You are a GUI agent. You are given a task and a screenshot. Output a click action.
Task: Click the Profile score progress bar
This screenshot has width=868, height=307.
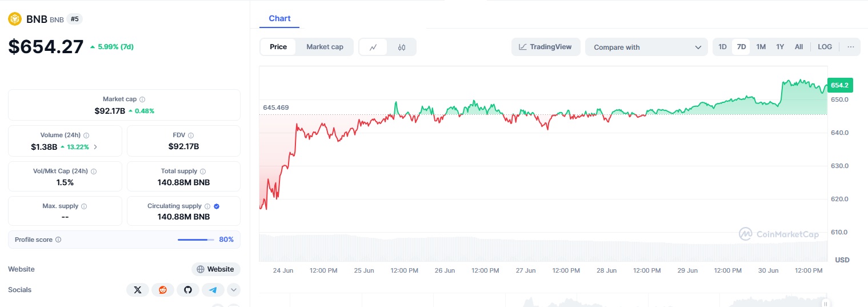(x=195, y=240)
